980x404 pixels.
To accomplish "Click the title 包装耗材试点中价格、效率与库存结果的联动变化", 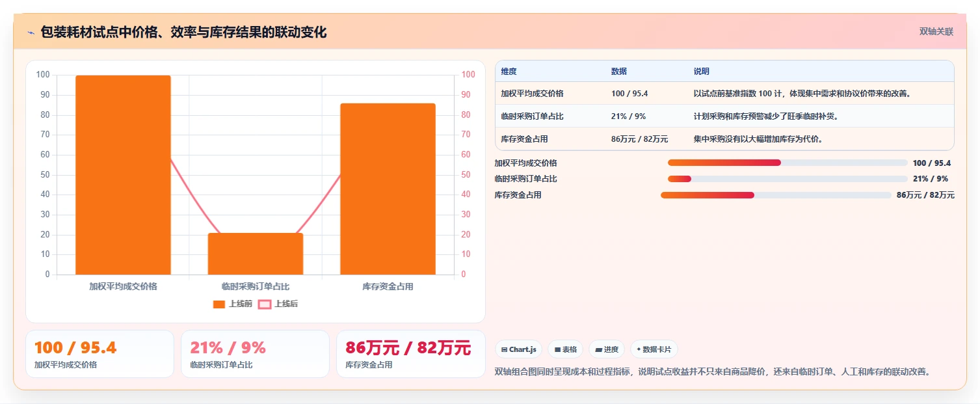I will pyautogui.click(x=183, y=32).
